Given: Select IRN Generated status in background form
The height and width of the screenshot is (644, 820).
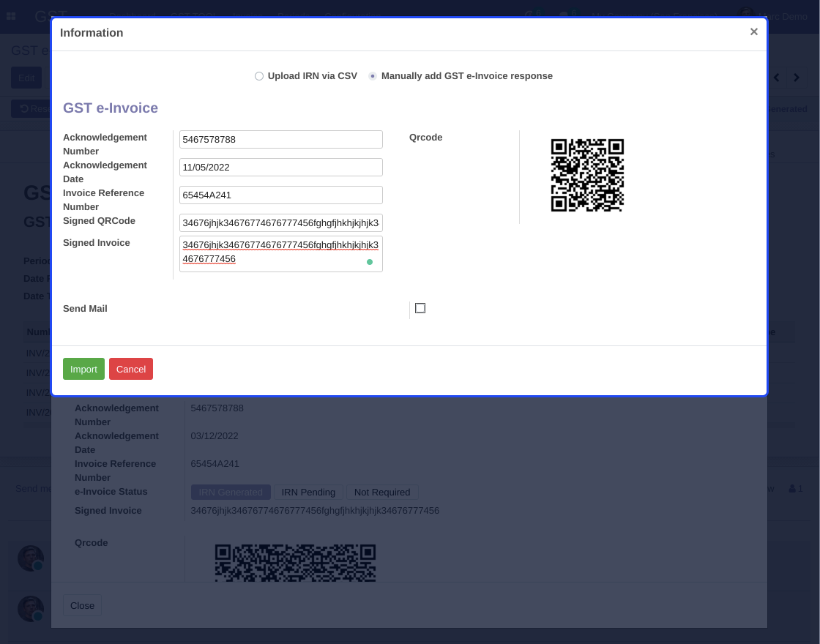Looking at the screenshot, I should [x=231, y=493].
